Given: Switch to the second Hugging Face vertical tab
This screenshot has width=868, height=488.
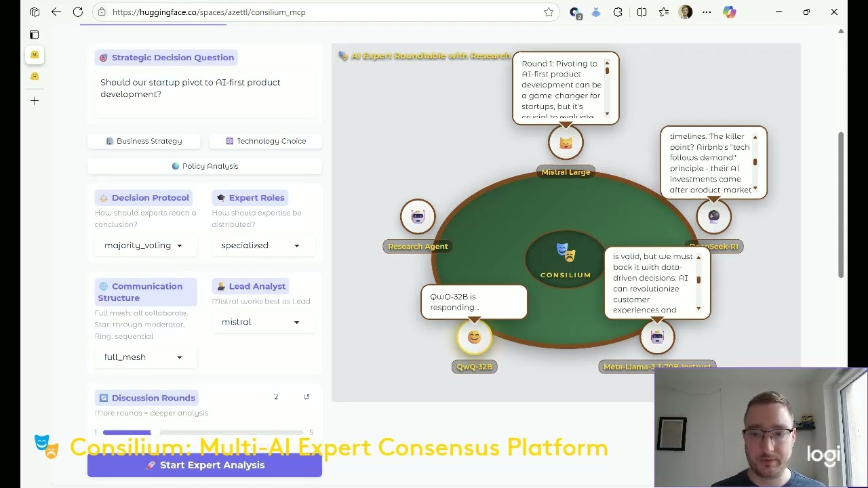Looking at the screenshot, I should [35, 77].
